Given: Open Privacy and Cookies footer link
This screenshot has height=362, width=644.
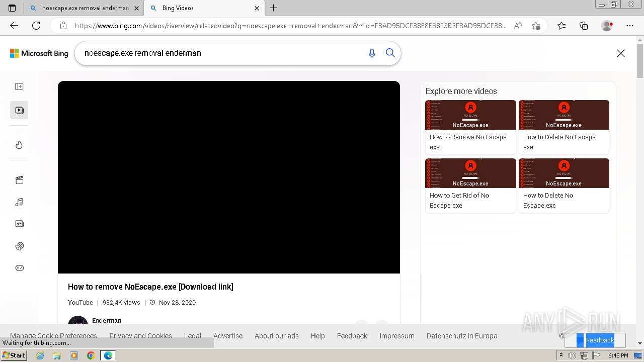Looking at the screenshot, I should (x=140, y=336).
